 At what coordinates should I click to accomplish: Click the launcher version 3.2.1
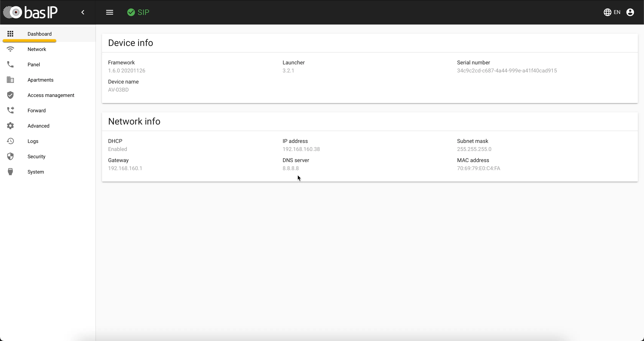click(x=288, y=71)
